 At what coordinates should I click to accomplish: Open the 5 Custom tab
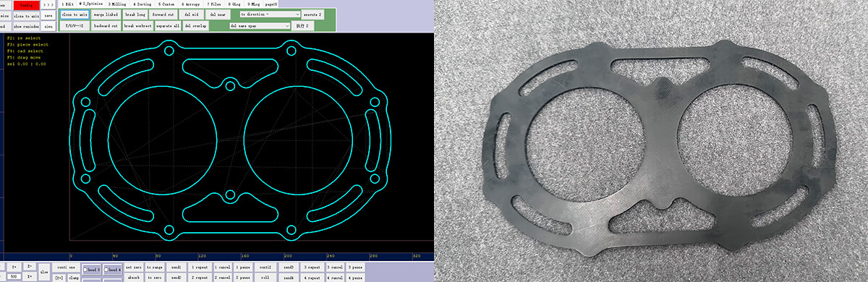point(166,4)
